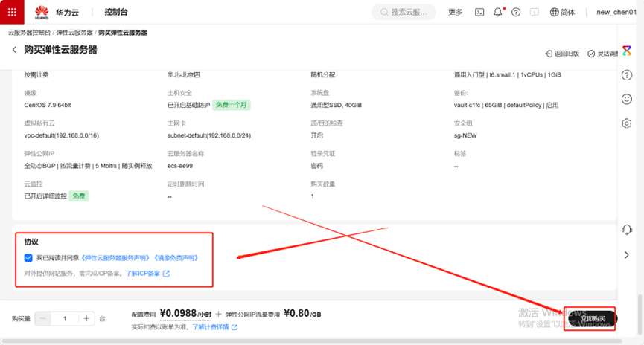Select the vpc-default(192.168.0.0/16) value

[x=62, y=135]
